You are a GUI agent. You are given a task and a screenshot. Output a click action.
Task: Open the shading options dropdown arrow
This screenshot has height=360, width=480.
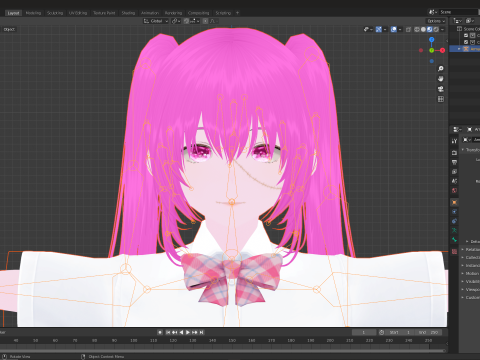442,29
